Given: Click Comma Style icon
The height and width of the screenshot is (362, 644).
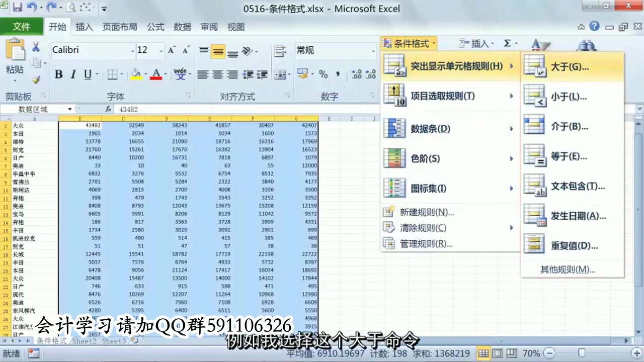Looking at the screenshot, I should tap(338, 74).
